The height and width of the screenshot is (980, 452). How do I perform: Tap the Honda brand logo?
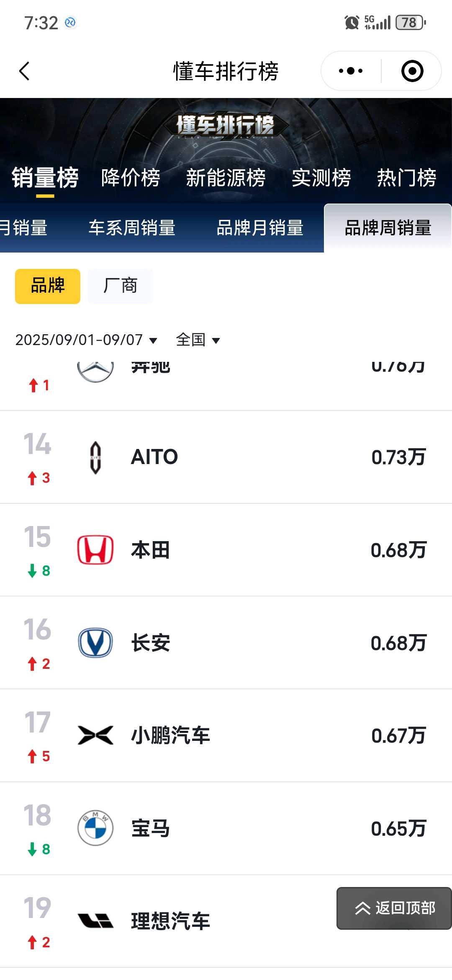click(95, 550)
